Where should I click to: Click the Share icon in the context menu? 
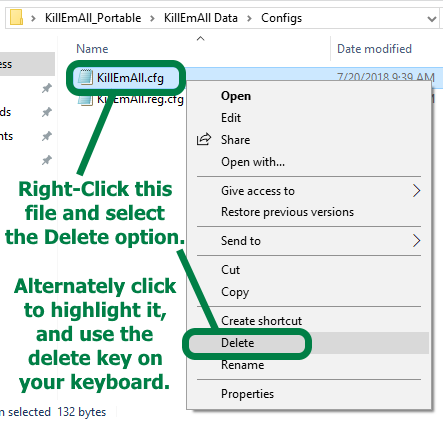[x=204, y=139]
